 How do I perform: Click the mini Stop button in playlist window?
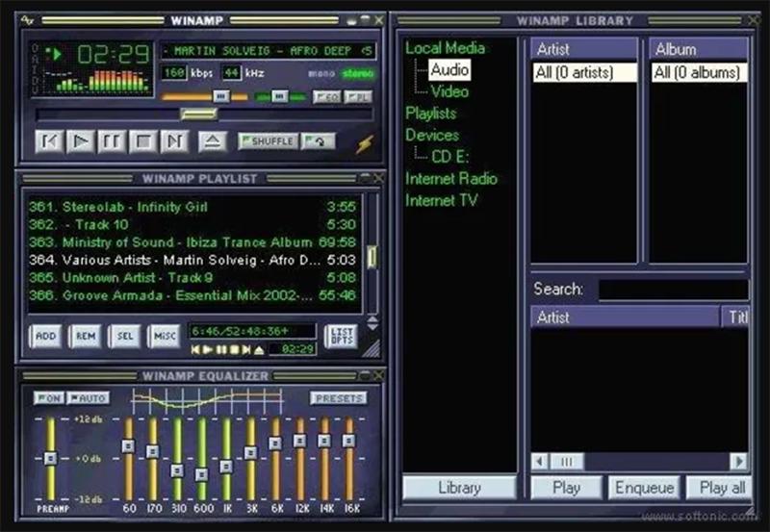234,350
